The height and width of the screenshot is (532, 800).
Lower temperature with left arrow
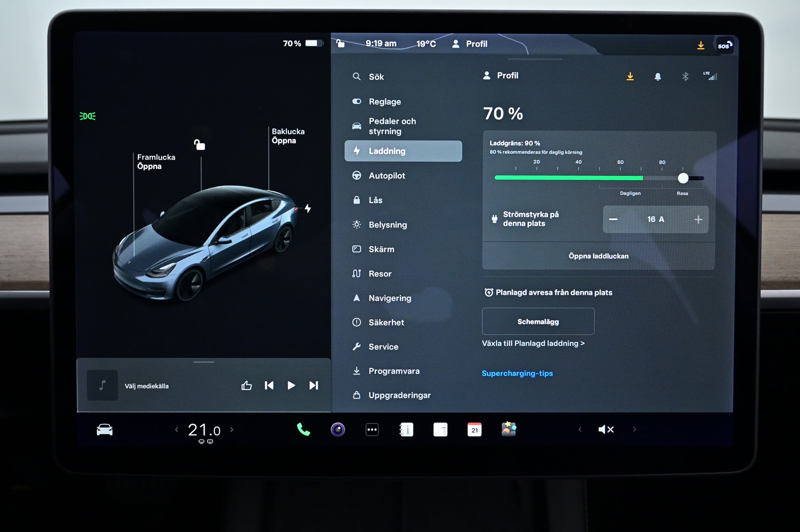click(177, 430)
